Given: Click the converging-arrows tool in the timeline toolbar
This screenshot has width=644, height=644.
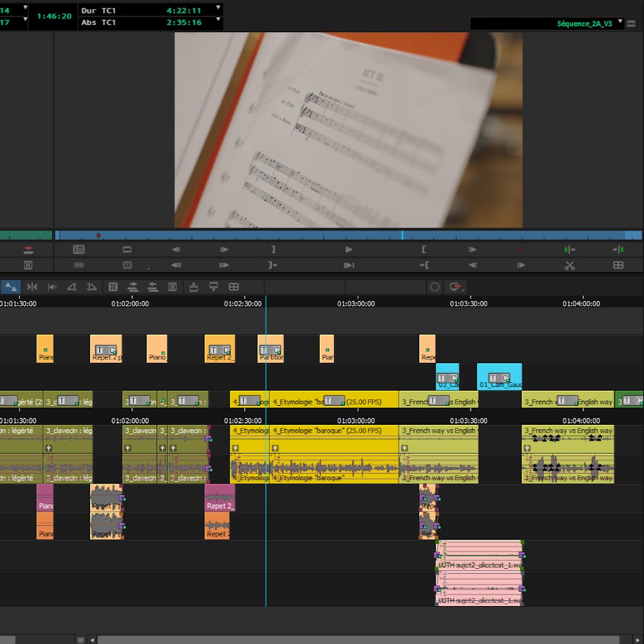Looking at the screenshot, I should 32,287.
